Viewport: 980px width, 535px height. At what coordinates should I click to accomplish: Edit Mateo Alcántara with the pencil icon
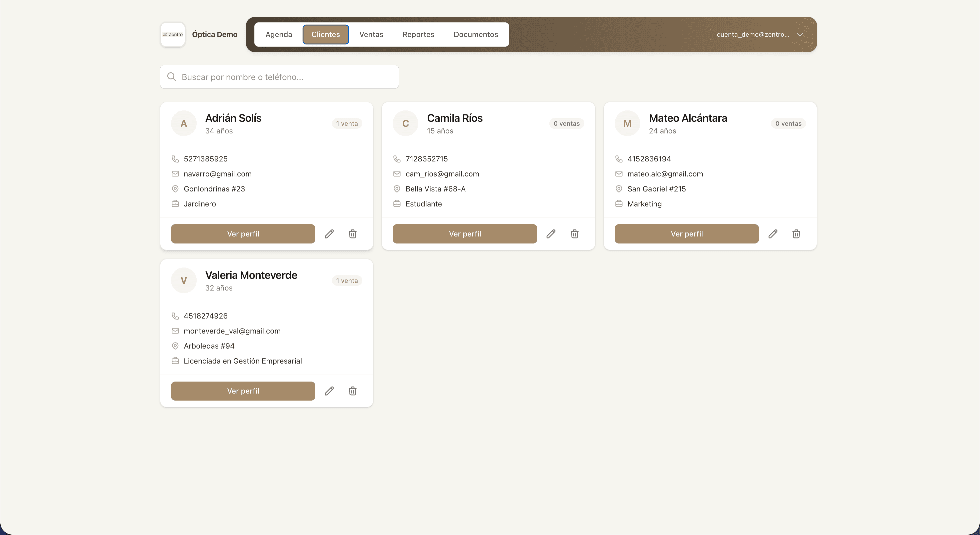pos(773,233)
